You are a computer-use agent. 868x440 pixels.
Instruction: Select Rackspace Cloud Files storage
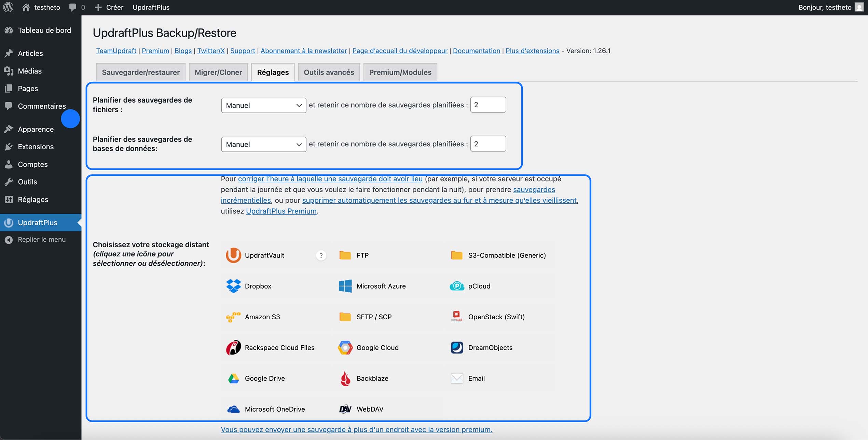pos(233,347)
